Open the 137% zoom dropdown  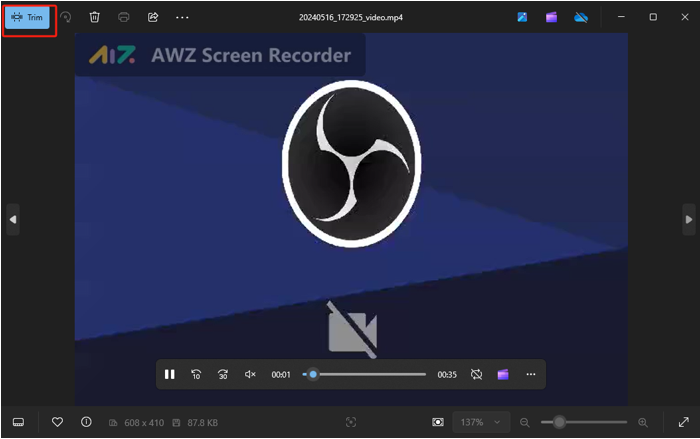pos(481,422)
